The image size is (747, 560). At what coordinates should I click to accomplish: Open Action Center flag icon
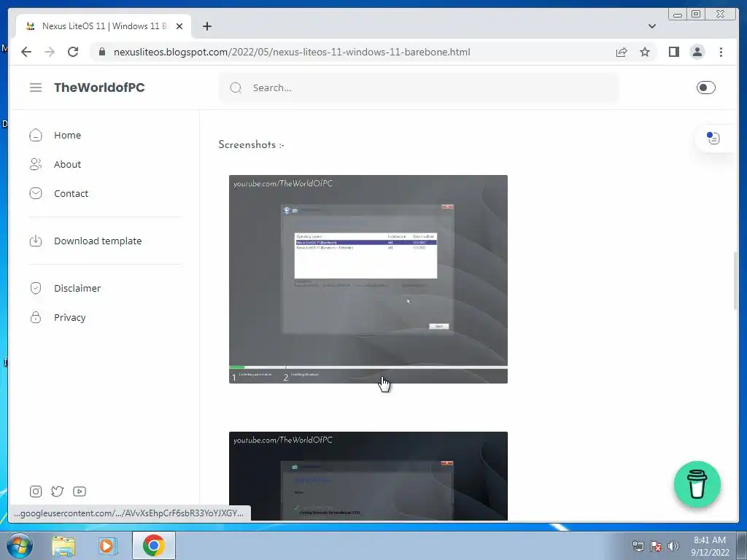coord(656,546)
